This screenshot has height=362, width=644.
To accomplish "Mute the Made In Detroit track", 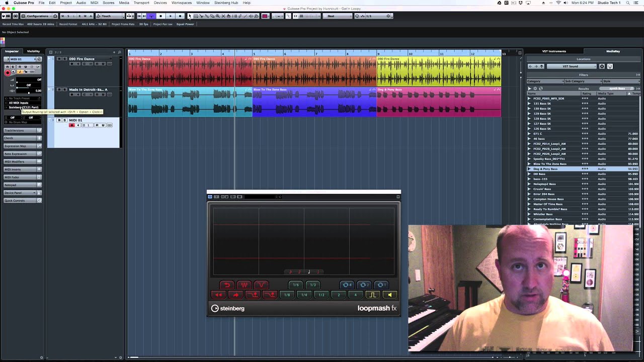I will [x=59, y=89].
